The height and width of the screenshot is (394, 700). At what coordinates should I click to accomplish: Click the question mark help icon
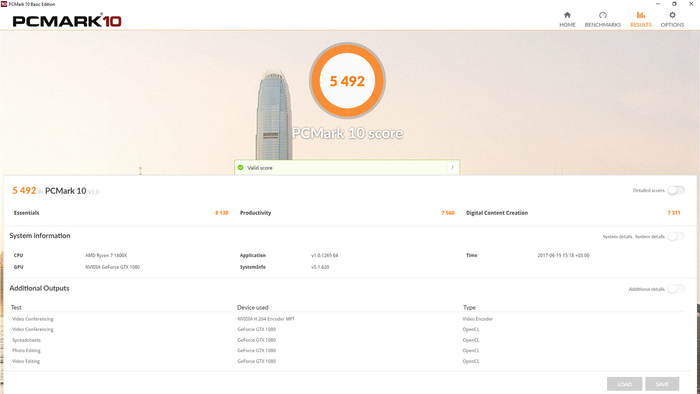(x=452, y=168)
